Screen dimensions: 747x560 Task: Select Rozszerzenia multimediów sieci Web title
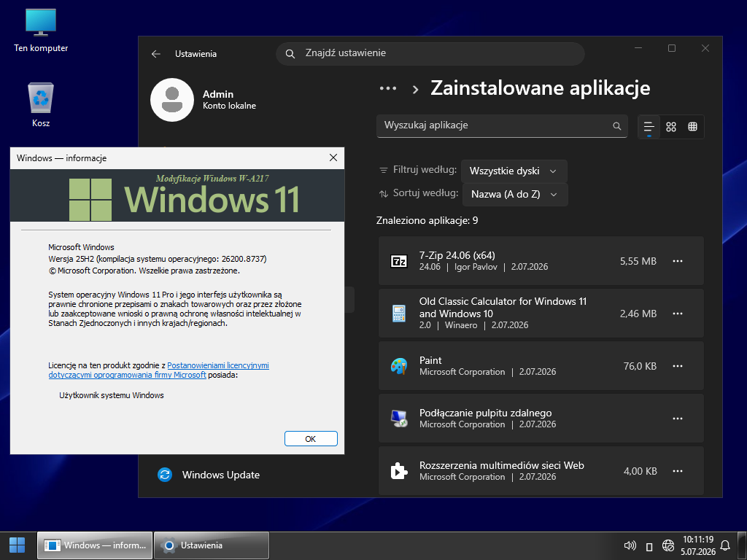coord(502,465)
